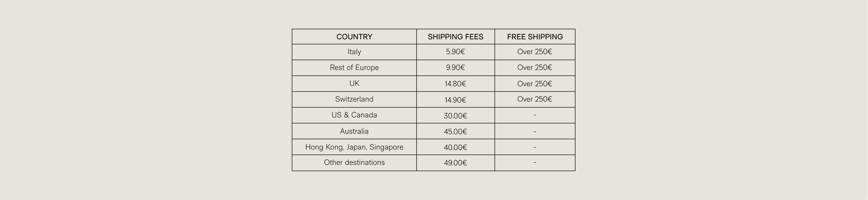Select the Switzerland cell
Image resolution: width=868 pixels, height=200 pixels.
coord(354,99)
